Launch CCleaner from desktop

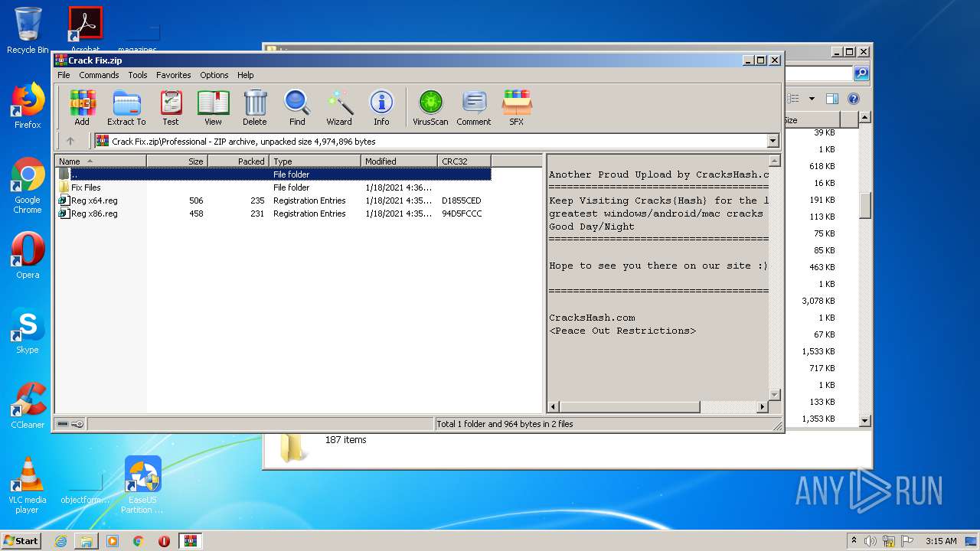(x=28, y=406)
